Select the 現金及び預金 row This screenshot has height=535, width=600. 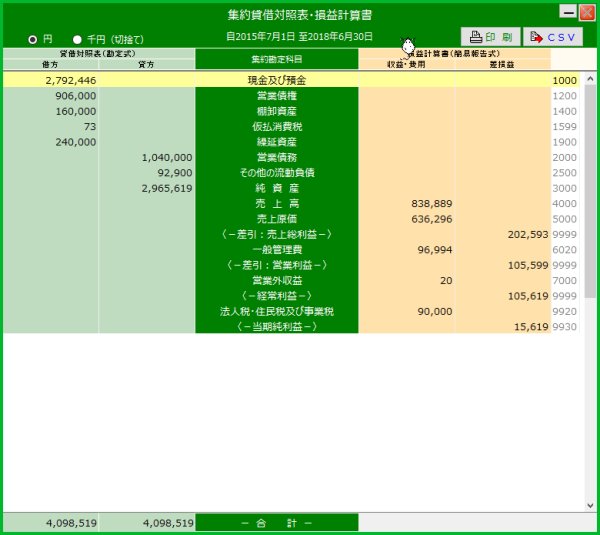277,80
